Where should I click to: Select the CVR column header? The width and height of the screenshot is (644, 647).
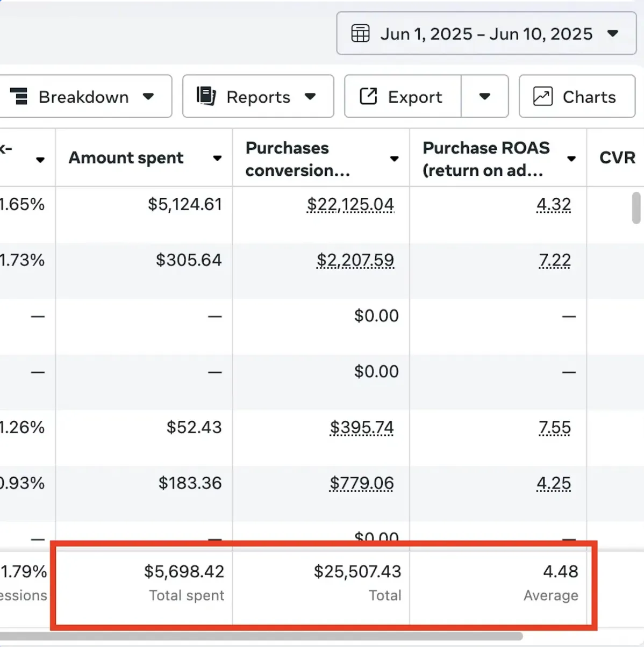coord(617,158)
